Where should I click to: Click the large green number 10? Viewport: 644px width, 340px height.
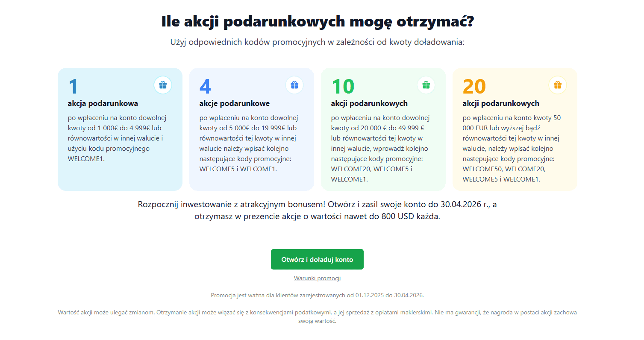343,87
